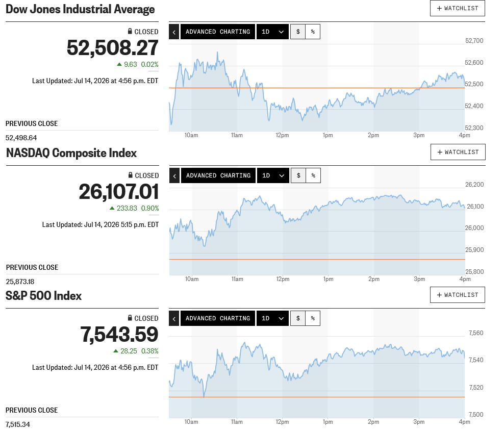Screen dimensions: 504x432
Task: Click the NASDAQ CLOSED lock icon
Action: [130, 175]
